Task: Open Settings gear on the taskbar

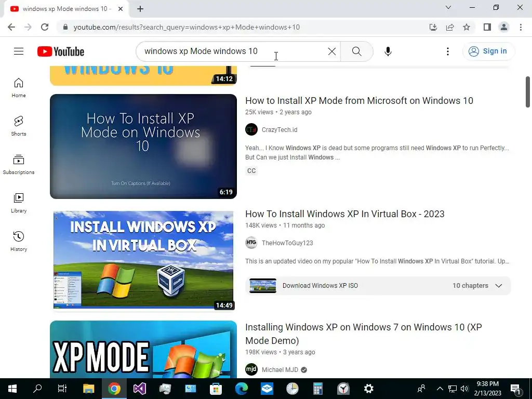Action: pos(368,389)
